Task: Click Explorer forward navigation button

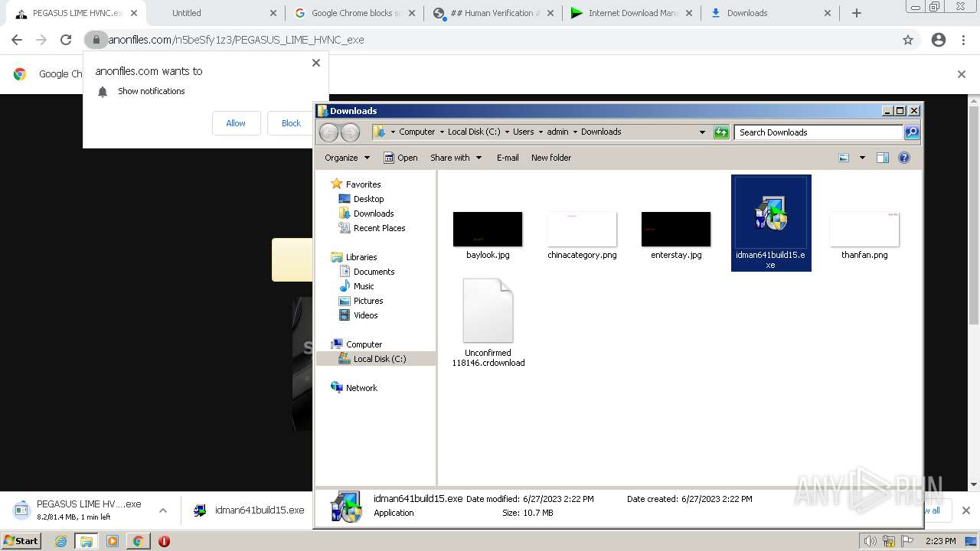Action: [x=350, y=132]
